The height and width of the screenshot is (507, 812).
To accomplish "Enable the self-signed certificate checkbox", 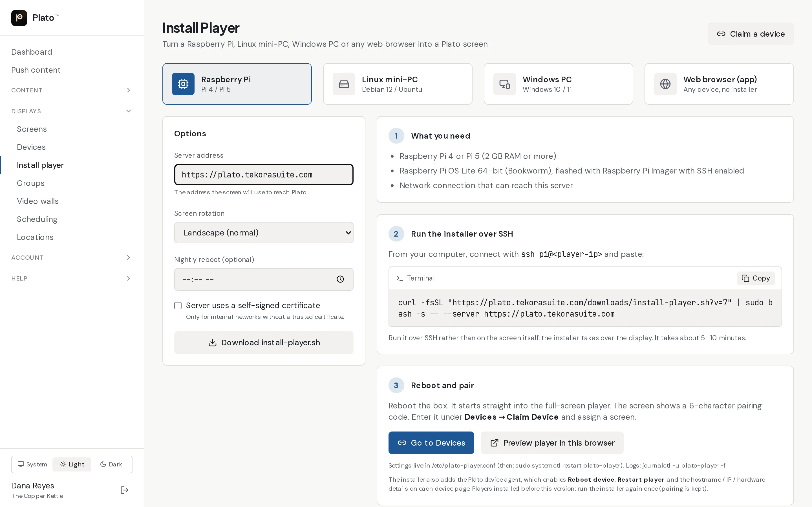I will click(178, 306).
